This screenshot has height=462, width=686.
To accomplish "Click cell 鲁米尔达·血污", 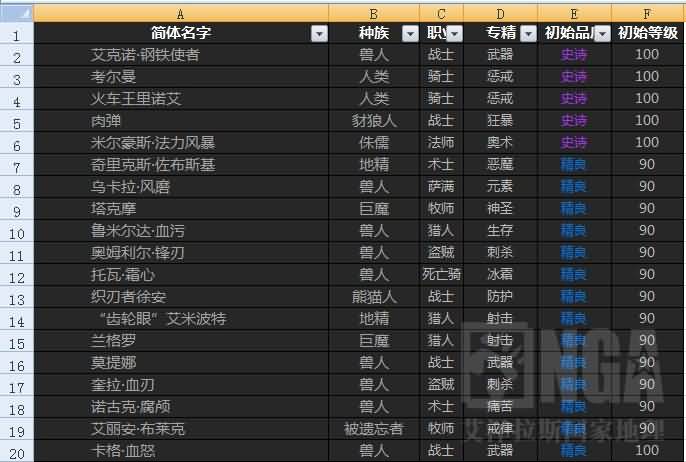I will click(181, 231).
